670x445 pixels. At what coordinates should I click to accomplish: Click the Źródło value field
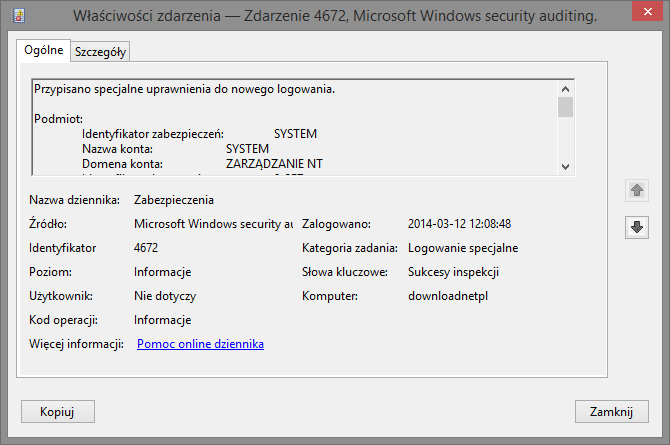click(213, 224)
